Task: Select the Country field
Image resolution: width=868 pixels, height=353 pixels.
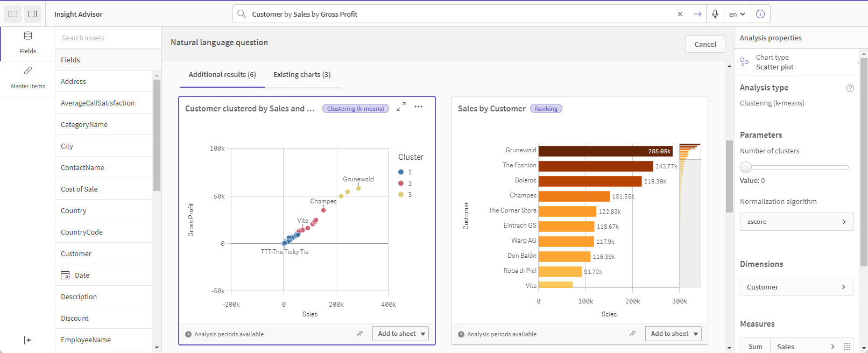Action: click(x=104, y=210)
